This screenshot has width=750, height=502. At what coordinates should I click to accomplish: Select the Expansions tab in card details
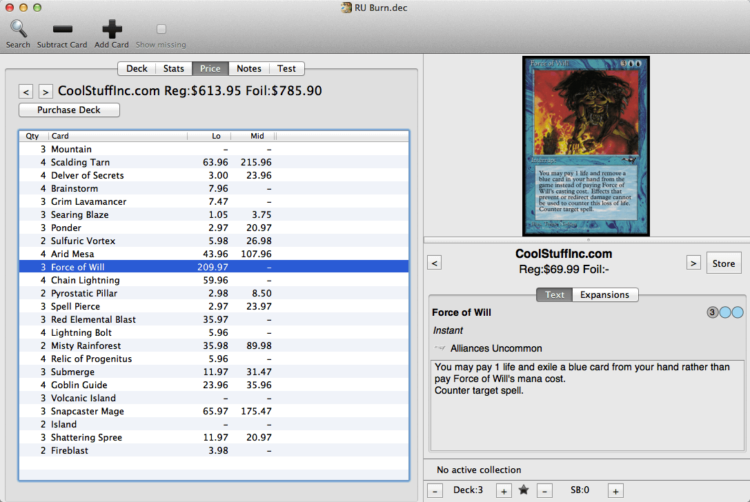click(605, 295)
